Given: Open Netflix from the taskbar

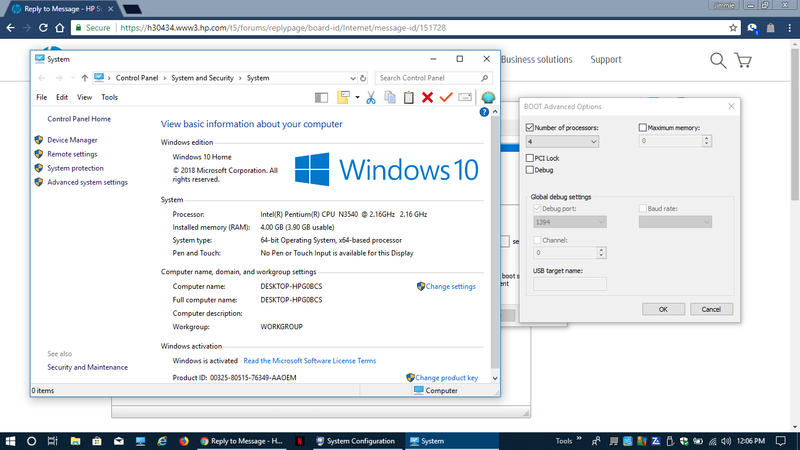Looking at the screenshot, I should coord(300,441).
